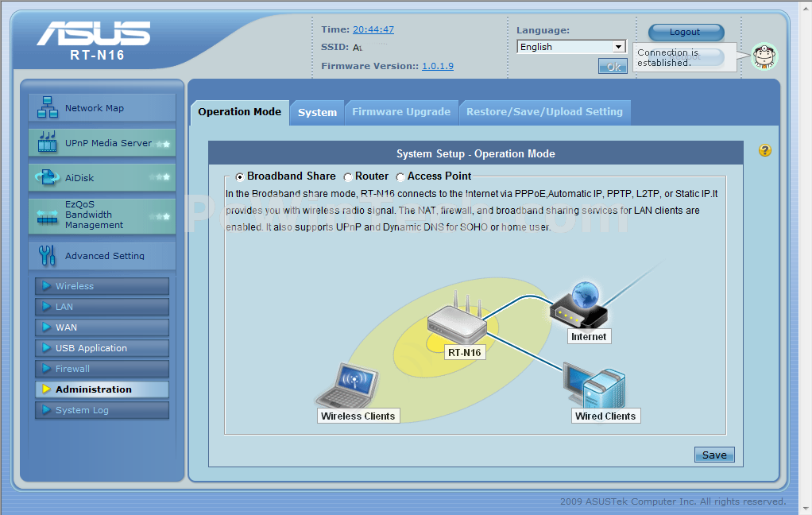Screen dimensions: 812x515
Task: Select the Broadband Share radio button
Action: [x=240, y=177]
